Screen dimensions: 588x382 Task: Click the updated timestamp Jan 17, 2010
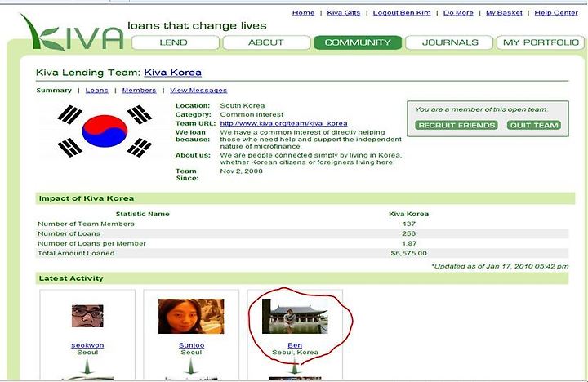pyautogui.click(x=500, y=266)
